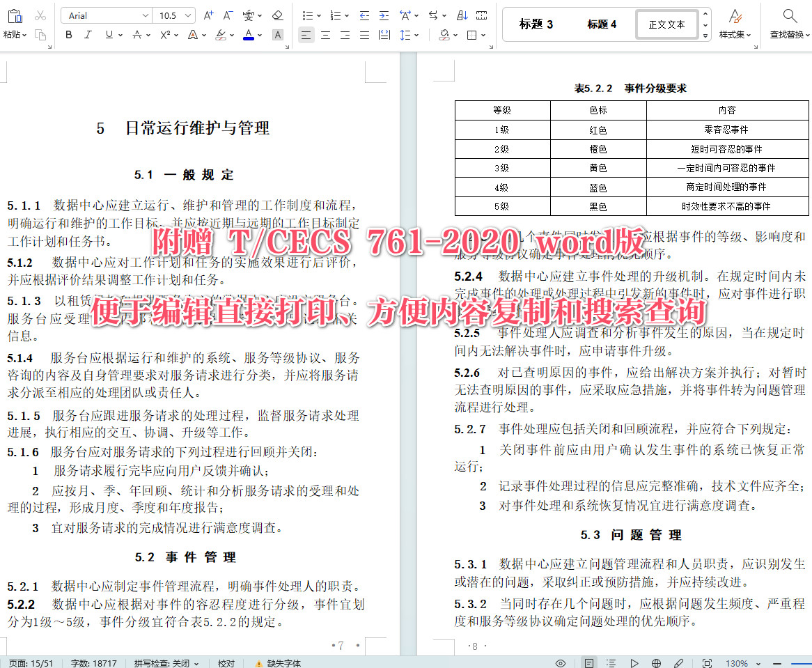
Task: Toggle underline formatting
Action: click(108, 35)
